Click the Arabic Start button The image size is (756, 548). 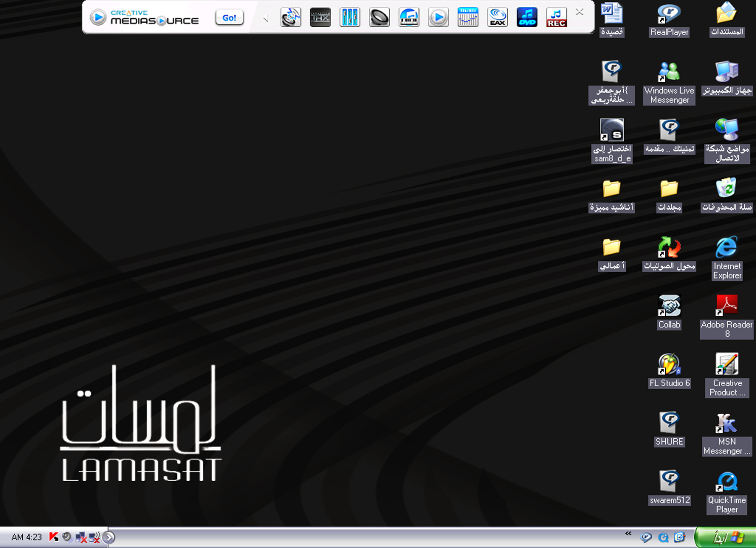pos(725,538)
